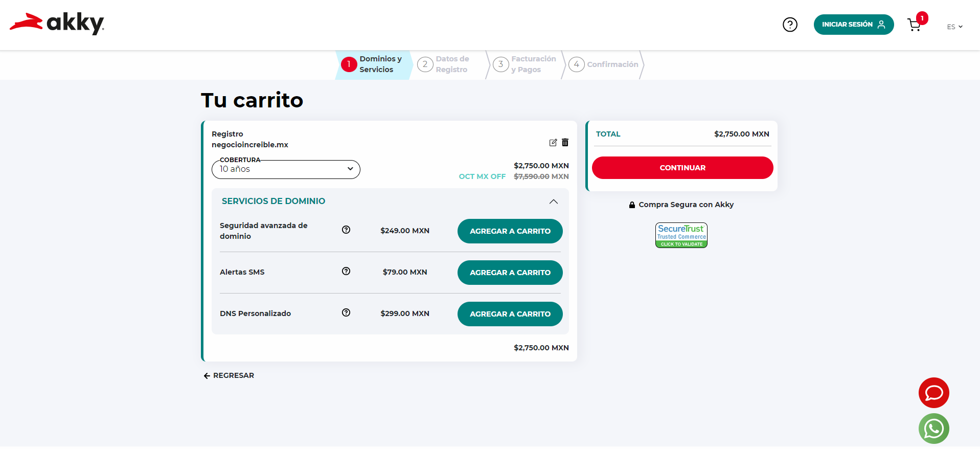This screenshot has height=449, width=980.
Task: Open the red live chat bubble
Action: [x=933, y=393]
